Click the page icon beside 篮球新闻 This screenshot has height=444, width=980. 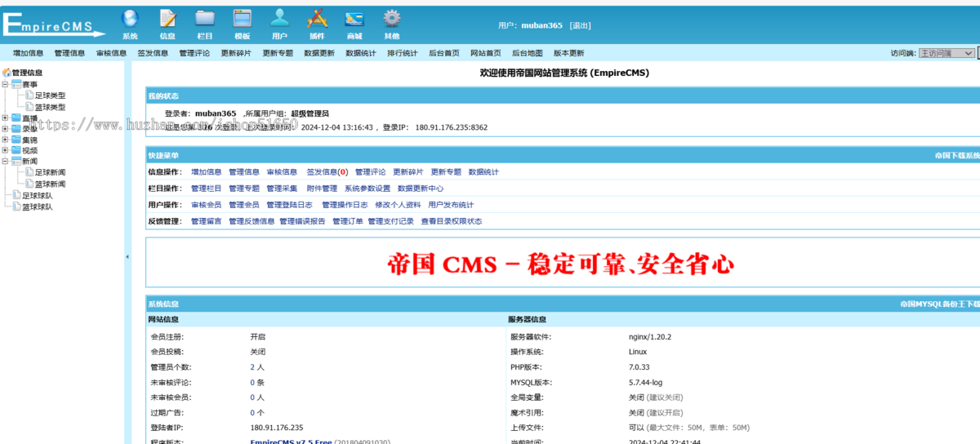pos(29,184)
